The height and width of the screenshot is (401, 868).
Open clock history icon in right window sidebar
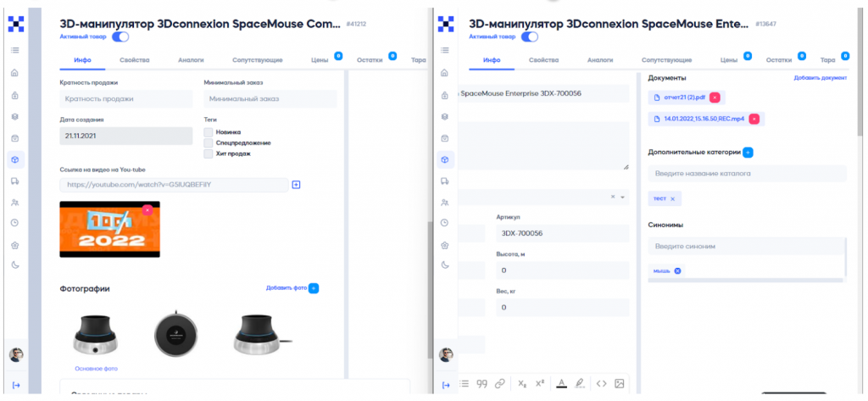point(445,223)
